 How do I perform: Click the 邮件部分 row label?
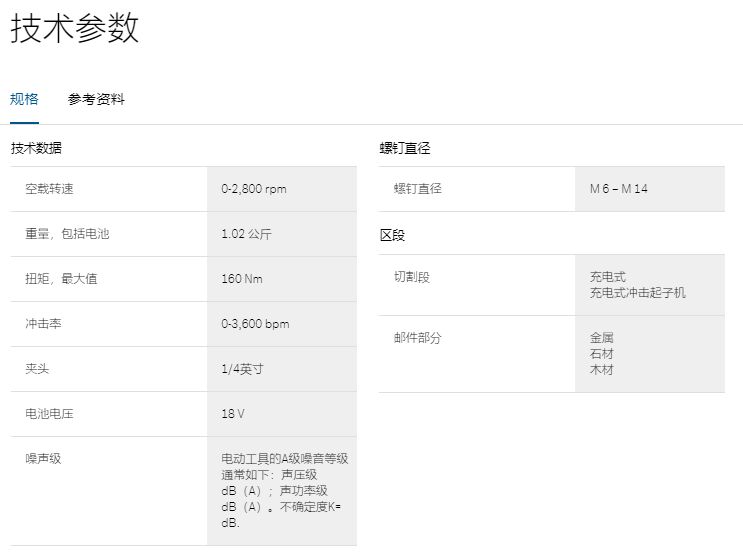click(417, 338)
